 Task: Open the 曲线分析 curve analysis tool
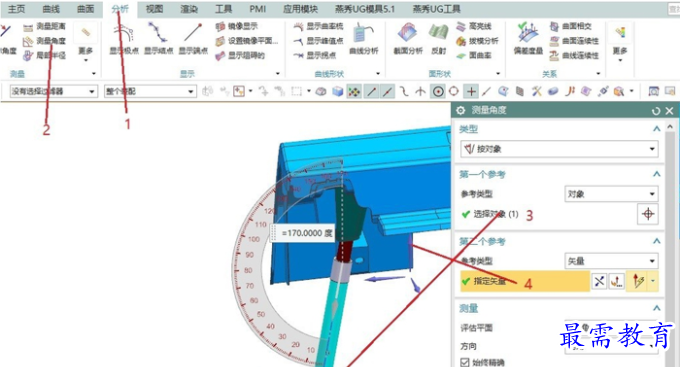[364, 39]
